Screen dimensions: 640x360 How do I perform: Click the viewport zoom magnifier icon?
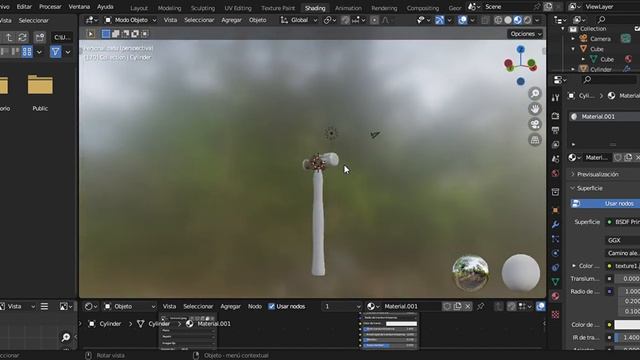535,93
